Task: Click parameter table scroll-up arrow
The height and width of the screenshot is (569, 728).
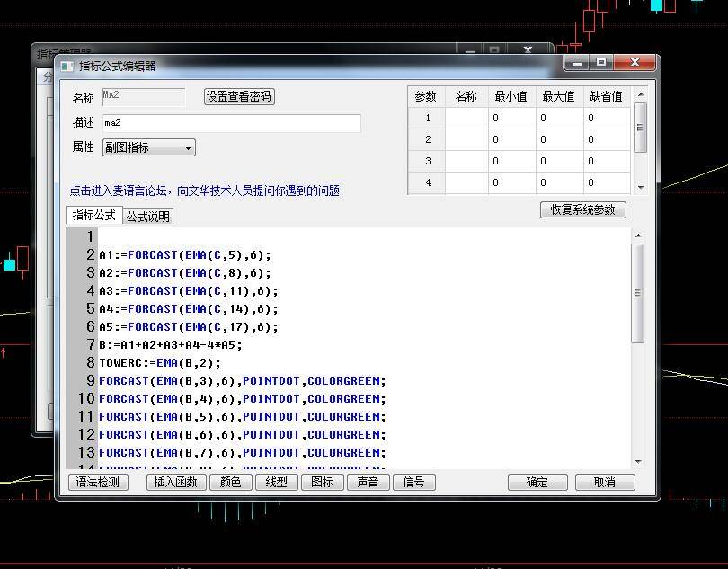Action: pyautogui.click(x=641, y=94)
